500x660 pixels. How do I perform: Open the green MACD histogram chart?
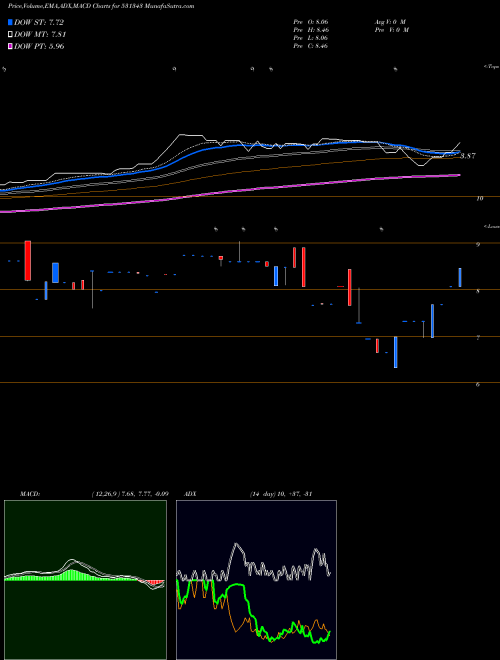click(x=85, y=580)
